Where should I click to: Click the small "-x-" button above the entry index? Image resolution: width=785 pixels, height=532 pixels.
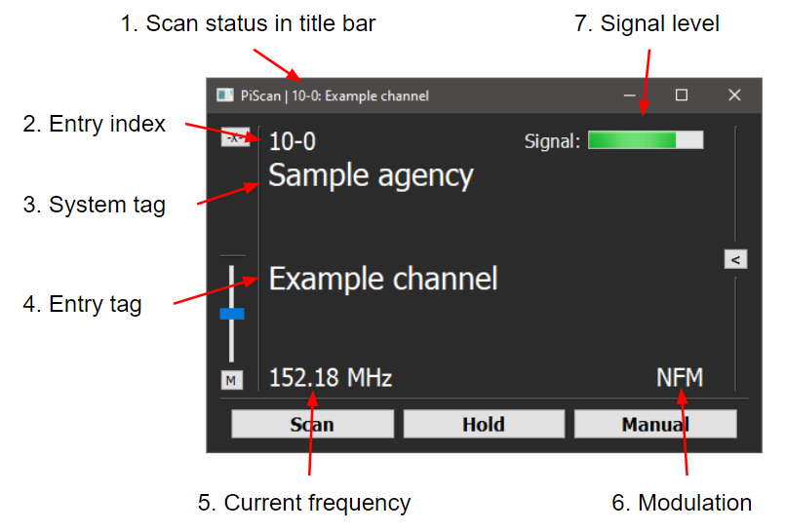[x=234, y=138]
